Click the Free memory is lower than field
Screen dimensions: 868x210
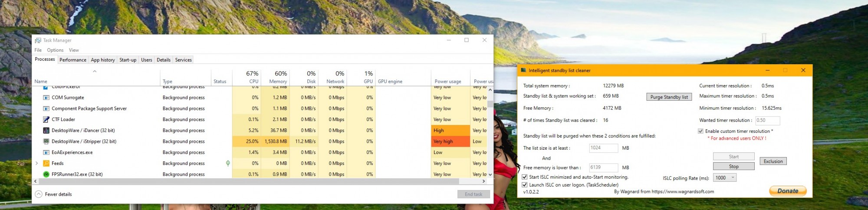coord(603,167)
